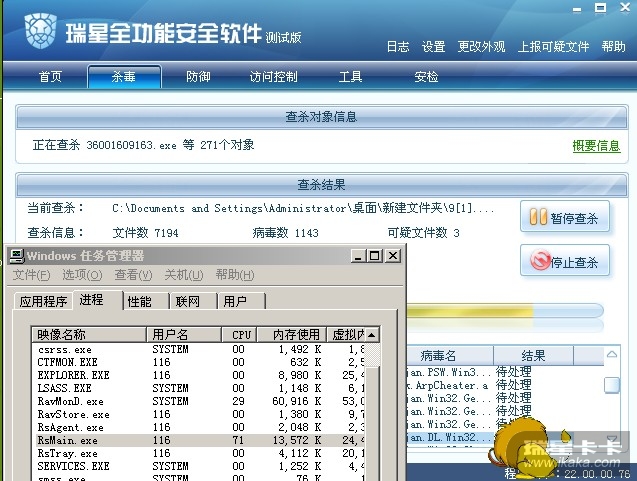
Task: Select RsAgent.exe process row
Action: point(199,427)
